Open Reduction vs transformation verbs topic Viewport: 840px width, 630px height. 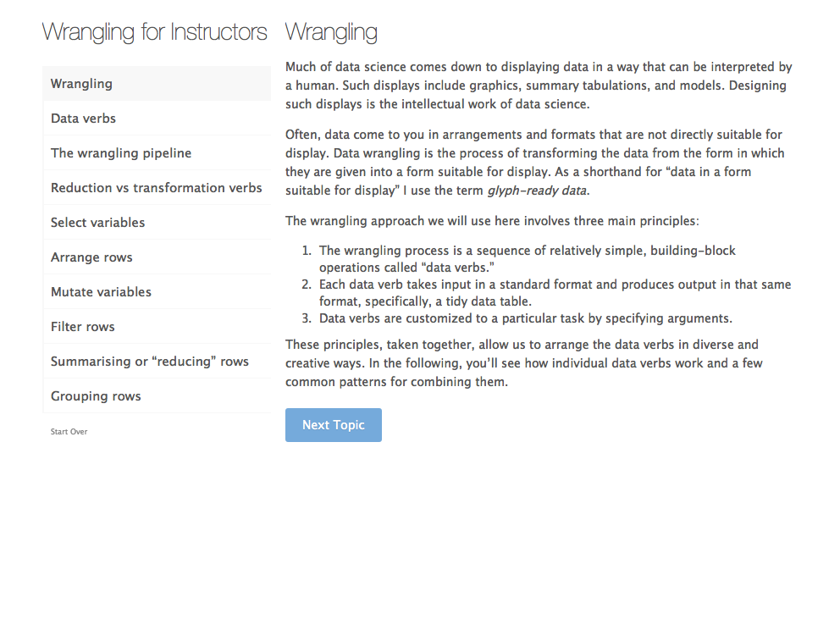pyautogui.click(x=157, y=188)
